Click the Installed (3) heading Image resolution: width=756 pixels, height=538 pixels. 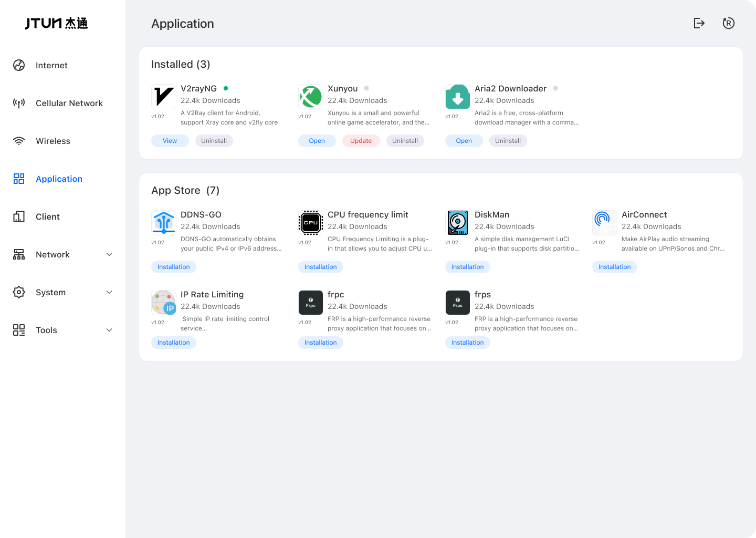181,64
